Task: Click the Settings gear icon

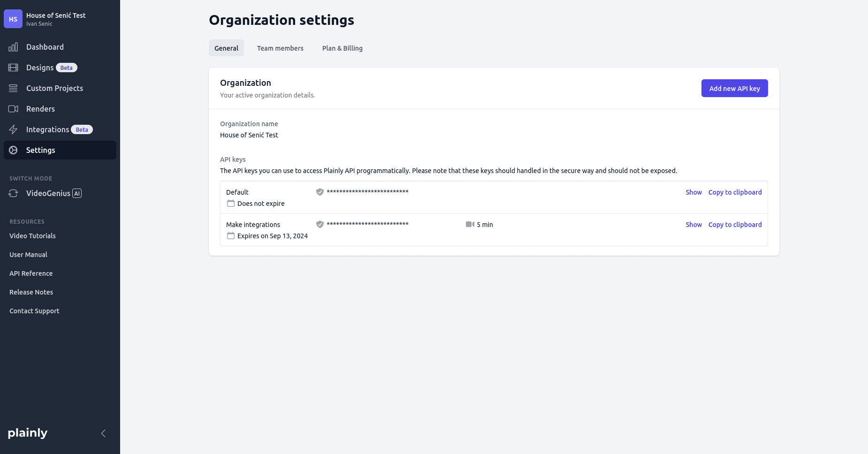Action: [x=13, y=150]
